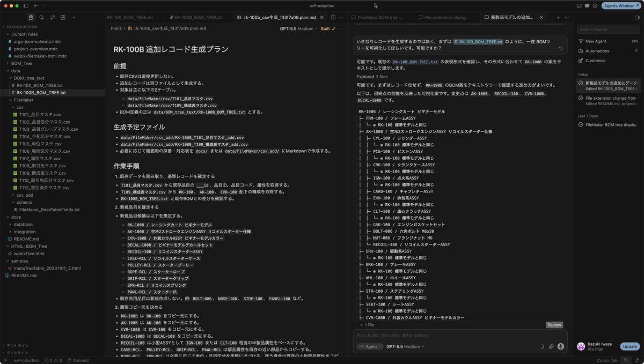Screen dimensions: 644x364
Task: Expand the Explored 3 files section
Action: pos(372,77)
